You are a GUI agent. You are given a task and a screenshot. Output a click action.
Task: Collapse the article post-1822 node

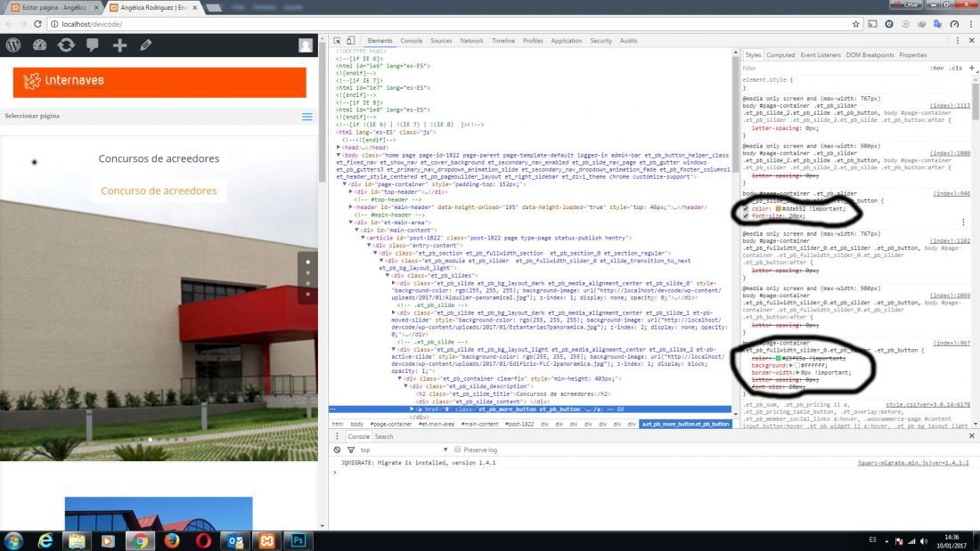click(x=363, y=238)
